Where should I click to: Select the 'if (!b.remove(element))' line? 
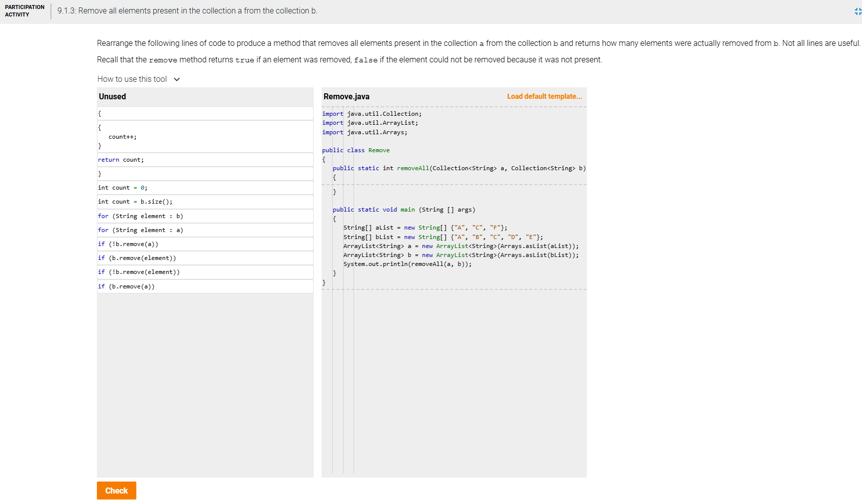(205, 272)
